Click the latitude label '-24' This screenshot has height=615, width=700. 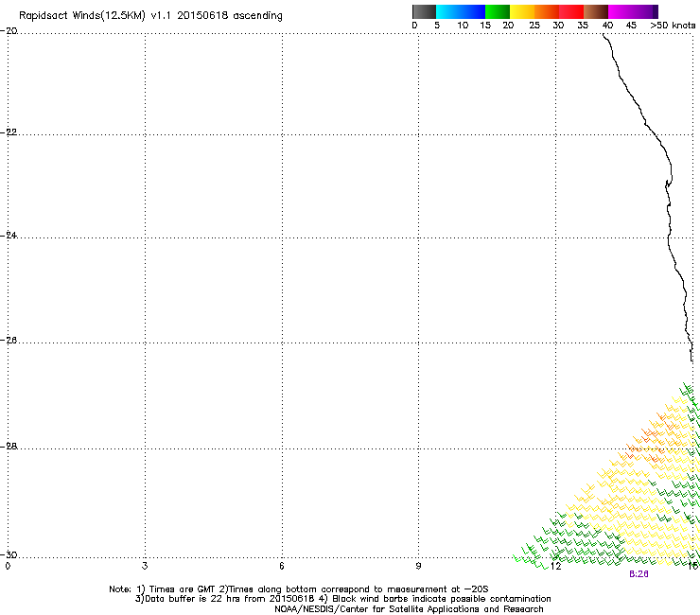[x=9, y=235]
